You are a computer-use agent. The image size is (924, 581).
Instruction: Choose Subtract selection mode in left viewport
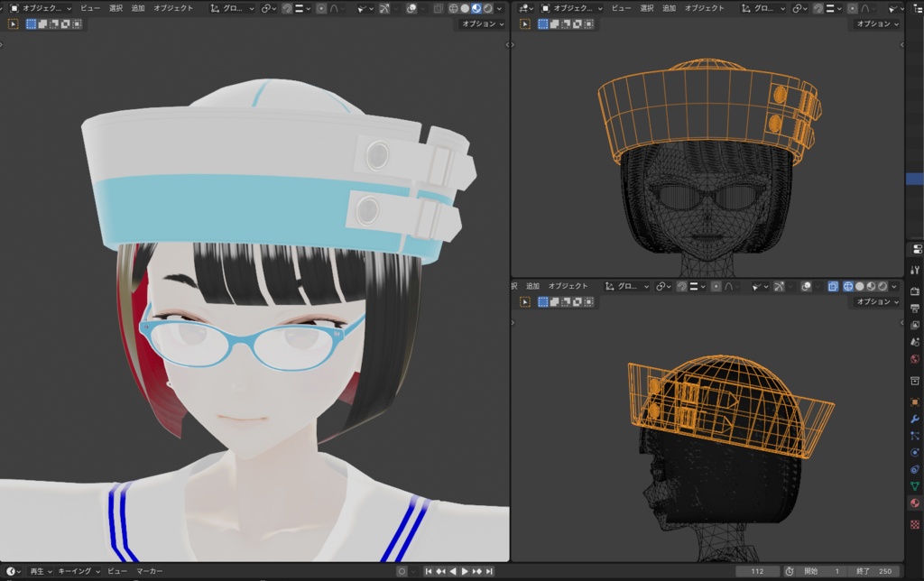pyautogui.click(x=53, y=24)
